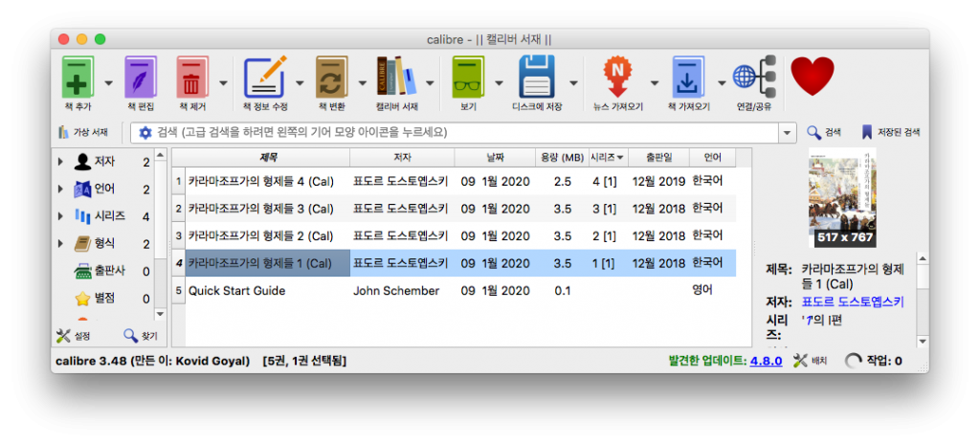Click the magnifier 검색 search button
The image size is (980, 446).
(x=823, y=132)
